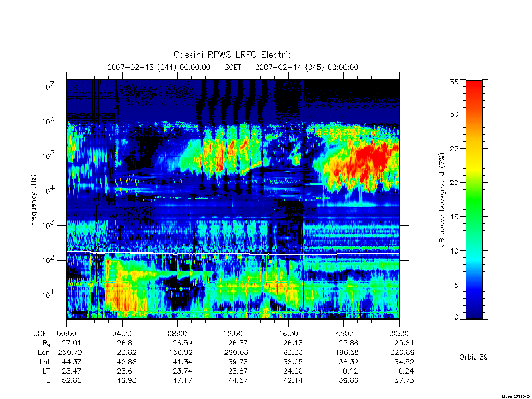Select the green middle of the color bar
532x399 pixels.
click(474, 199)
